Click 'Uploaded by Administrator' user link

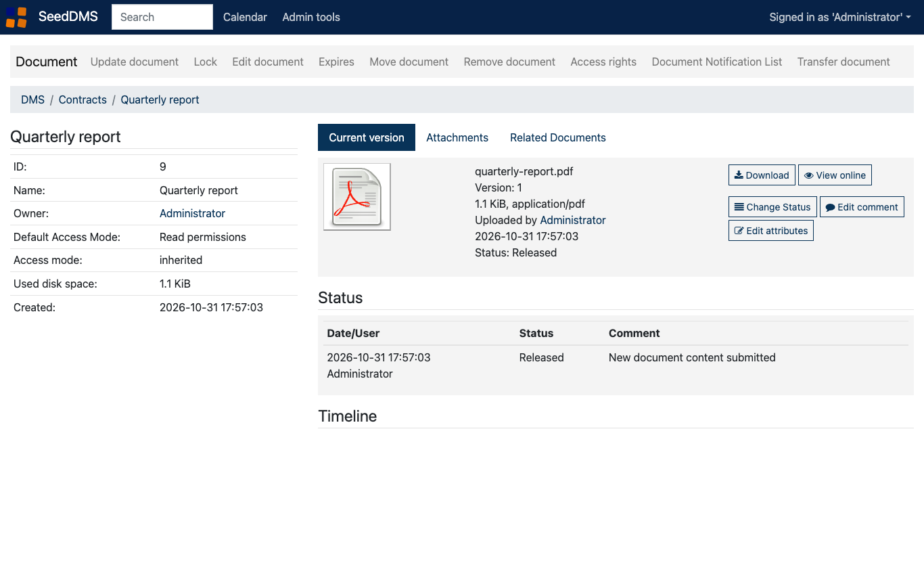[573, 220]
